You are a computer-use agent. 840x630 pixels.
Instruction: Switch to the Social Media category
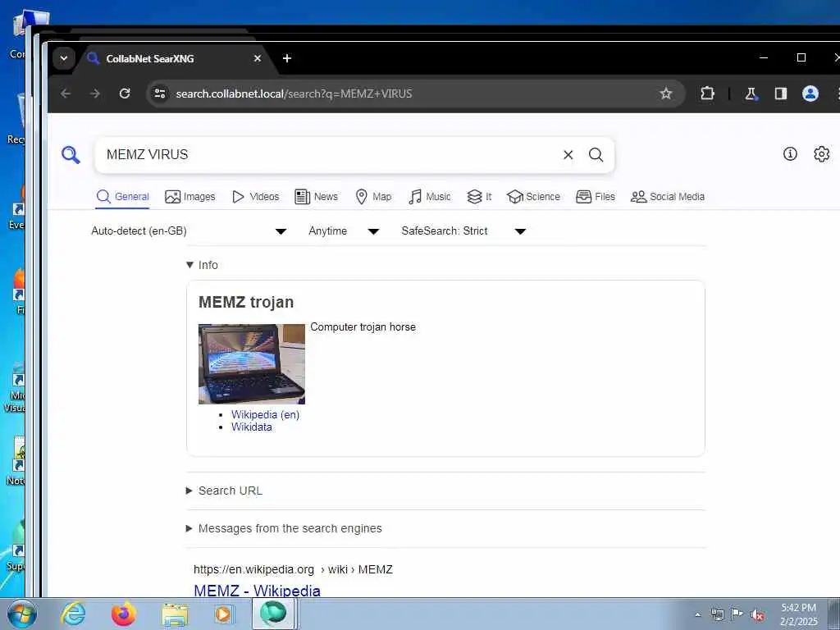[x=668, y=197]
